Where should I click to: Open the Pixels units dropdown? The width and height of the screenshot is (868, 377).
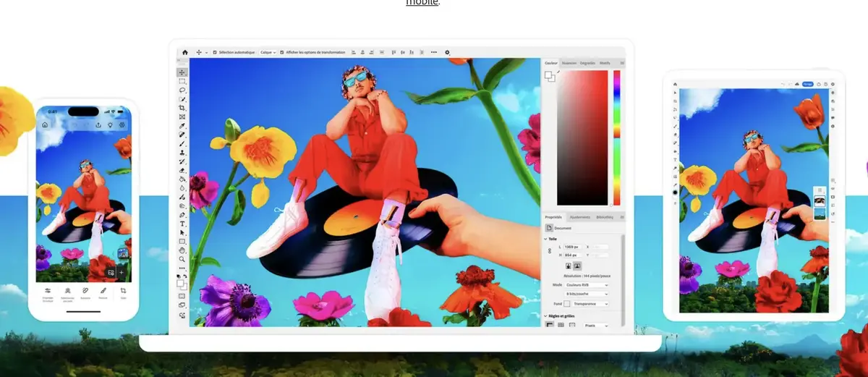[x=596, y=326]
